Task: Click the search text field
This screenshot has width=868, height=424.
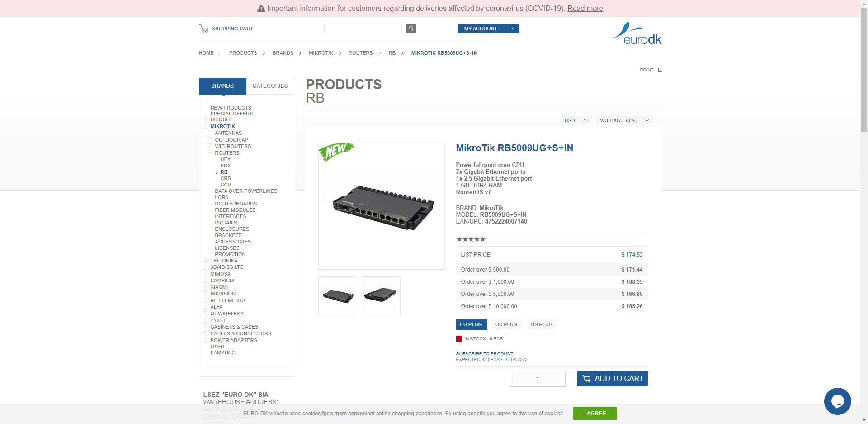Action: tap(363, 29)
